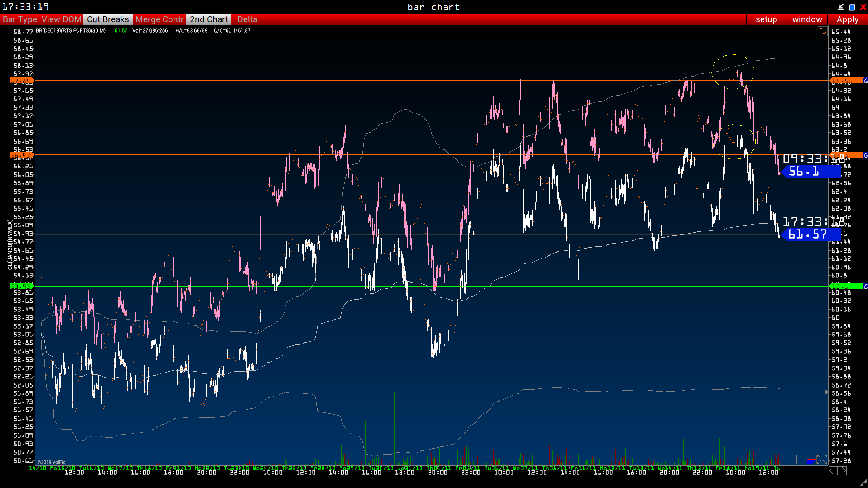Open the window menu
The width and height of the screenshot is (868, 488).
[x=807, y=19]
